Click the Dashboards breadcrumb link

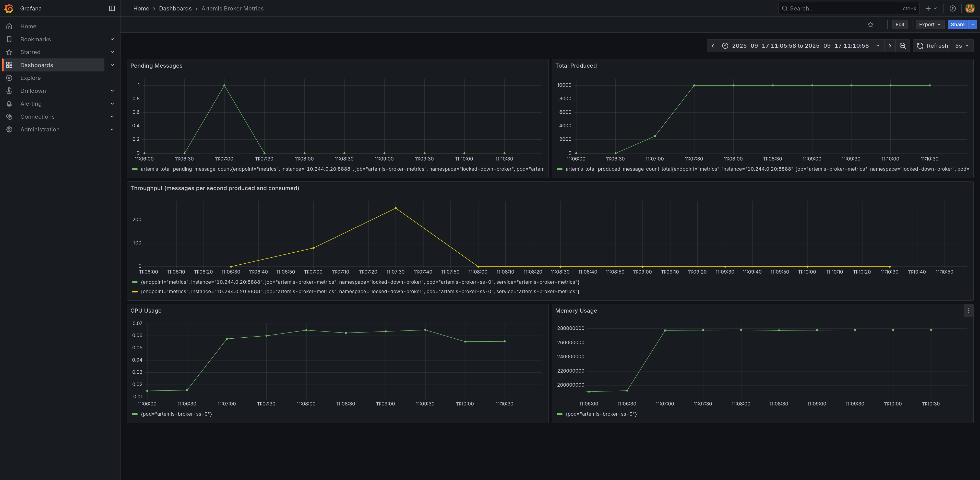point(175,8)
